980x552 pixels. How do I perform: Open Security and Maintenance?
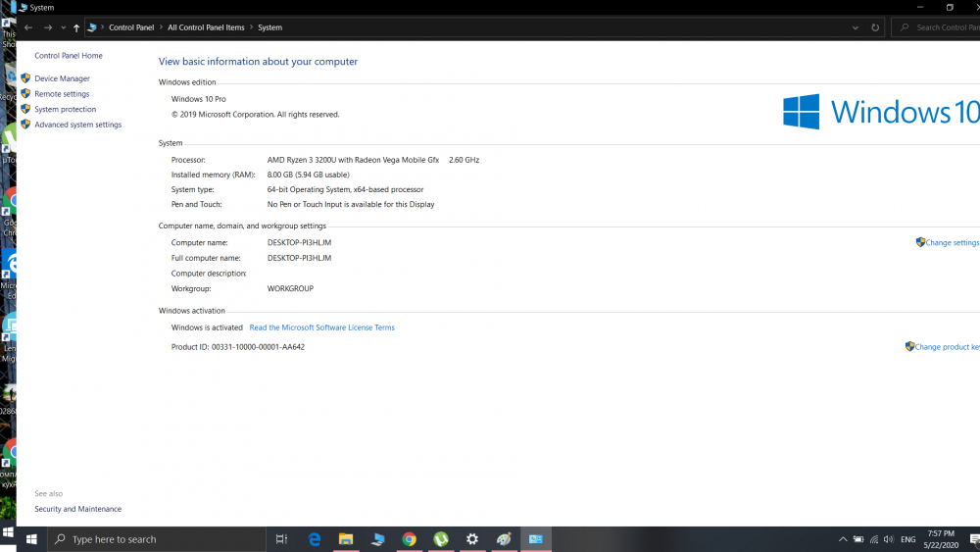[77, 509]
